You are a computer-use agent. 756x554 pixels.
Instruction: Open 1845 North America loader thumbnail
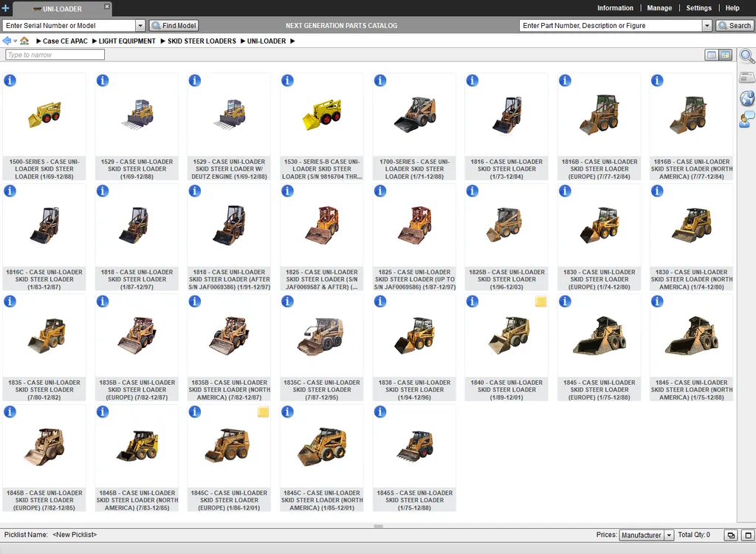692,336
